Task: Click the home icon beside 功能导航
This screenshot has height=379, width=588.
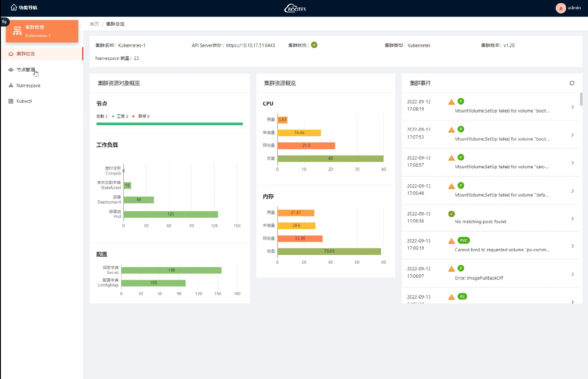Action: point(14,7)
